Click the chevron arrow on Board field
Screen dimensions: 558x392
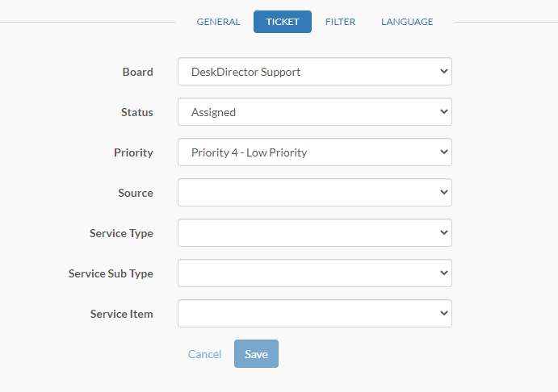[x=444, y=71]
